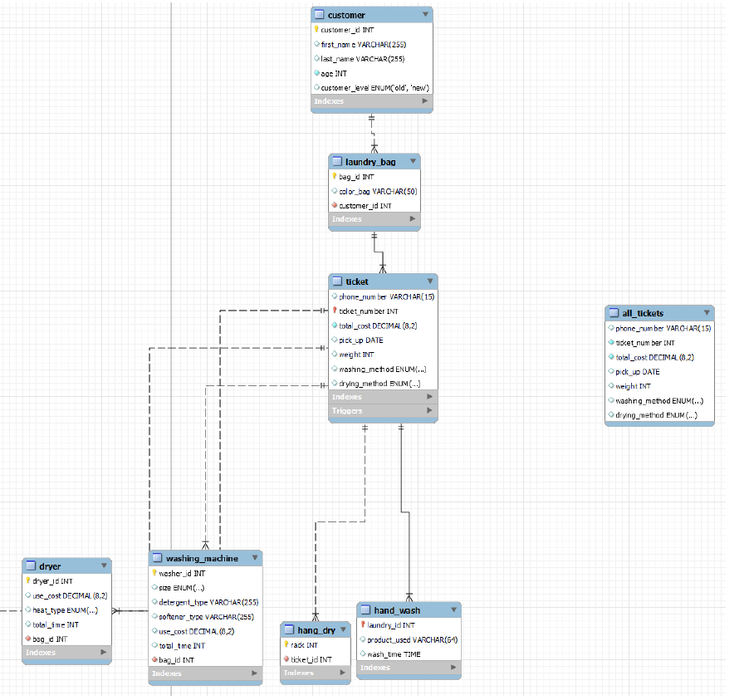Expand Indexes section of washing_machine table
Image resolution: width=744 pixels, height=700 pixels.
(254, 674)
